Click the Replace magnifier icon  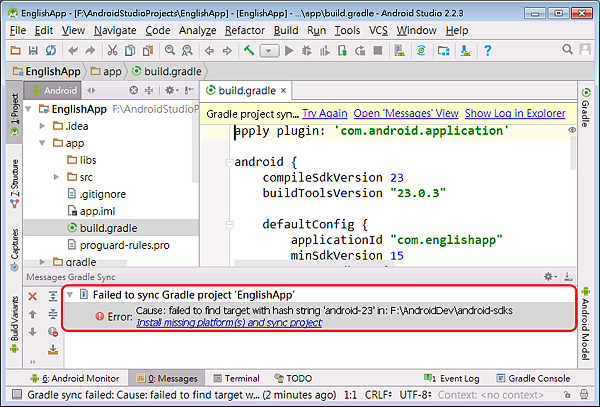coord(187,50)
